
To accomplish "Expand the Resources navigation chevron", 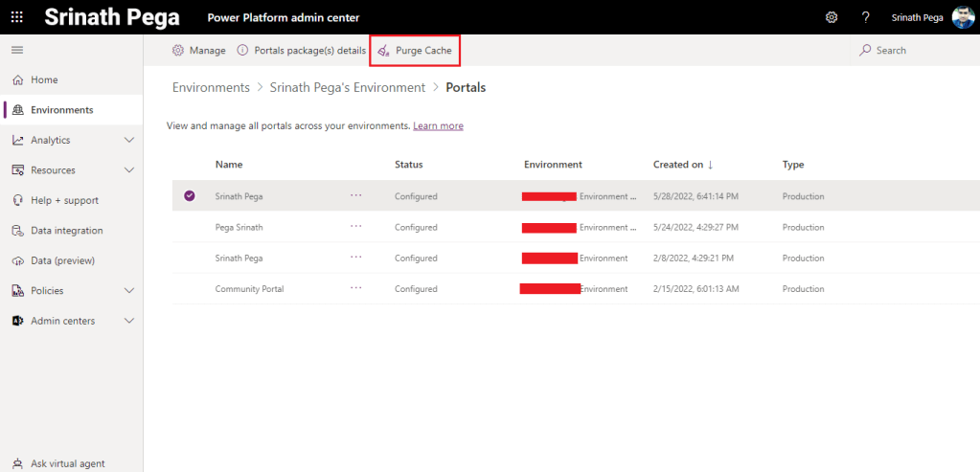I will [x=129, y=170].
